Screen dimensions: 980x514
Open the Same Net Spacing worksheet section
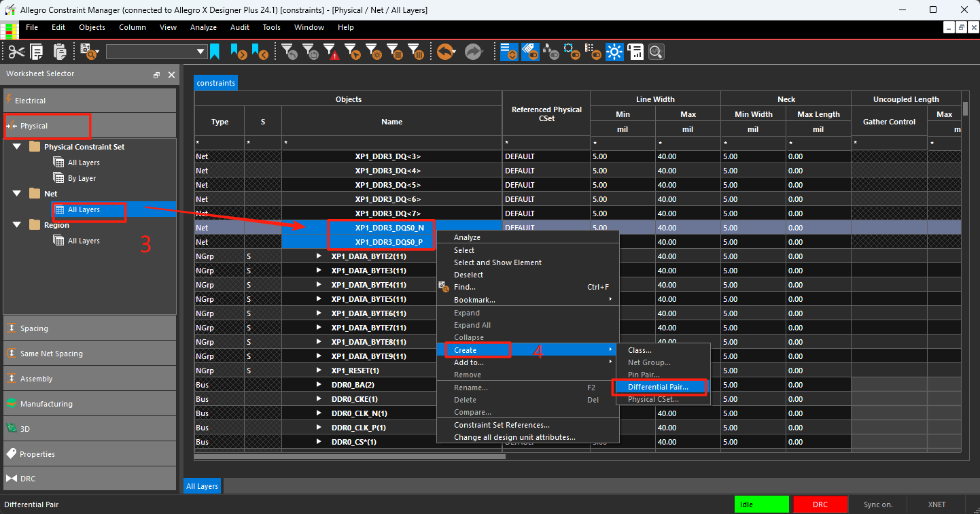point(90,354)
